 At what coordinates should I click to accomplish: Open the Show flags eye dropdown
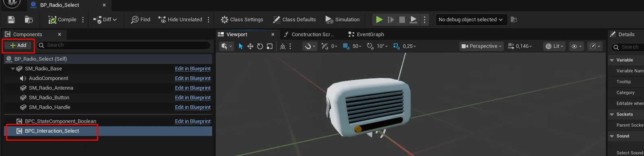[x=577, y=46]
